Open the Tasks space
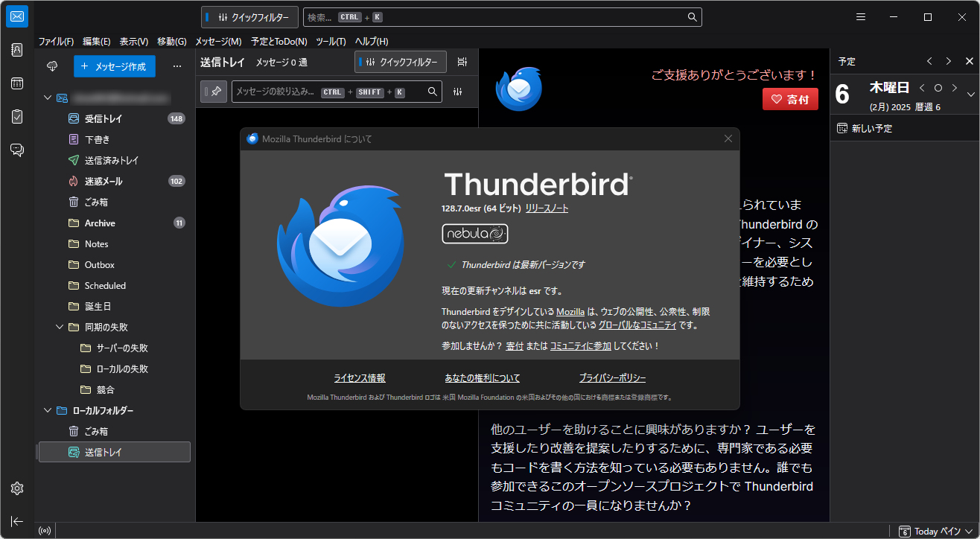980x539 pixels. 16,116
